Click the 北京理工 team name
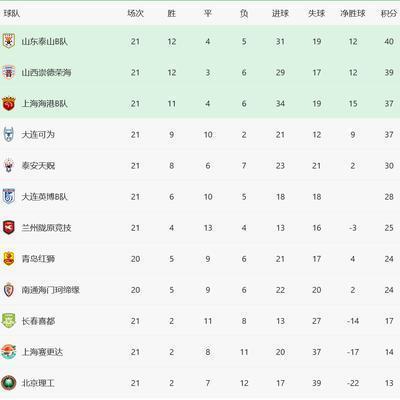400x400 pixels. click(38, 383)
